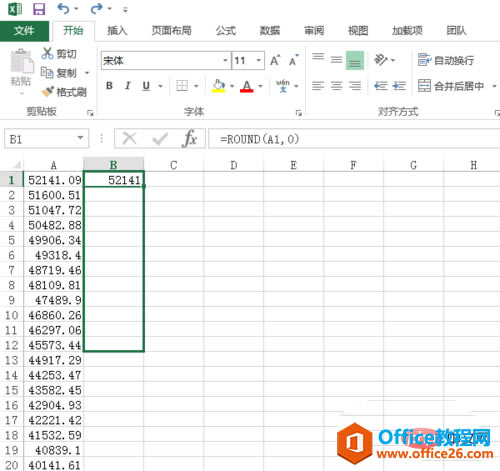Expand the font name dropdown arrow

(226, 61)
